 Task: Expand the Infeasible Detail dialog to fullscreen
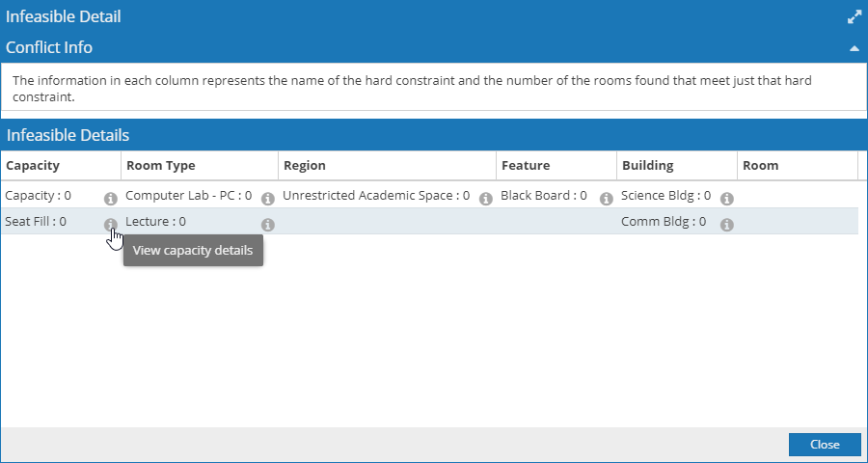click(x=854, y=17)
